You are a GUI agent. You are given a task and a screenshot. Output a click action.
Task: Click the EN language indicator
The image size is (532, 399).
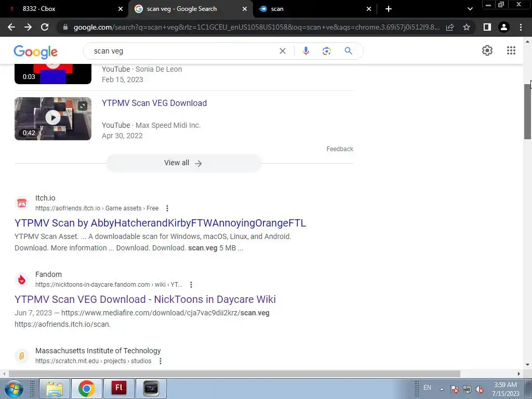(x=427, y=388)
